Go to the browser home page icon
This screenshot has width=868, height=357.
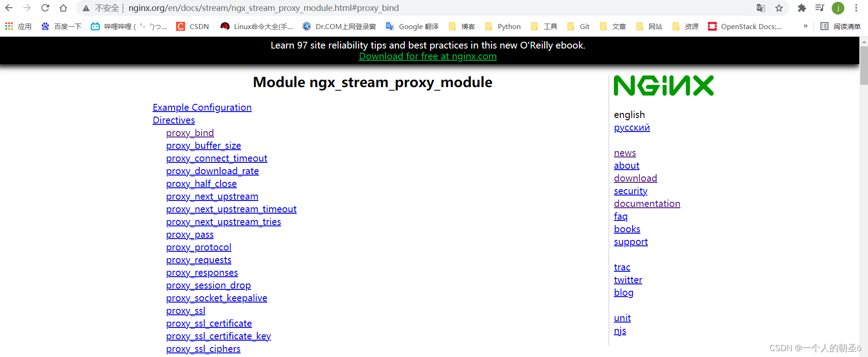tap(63, 8)
